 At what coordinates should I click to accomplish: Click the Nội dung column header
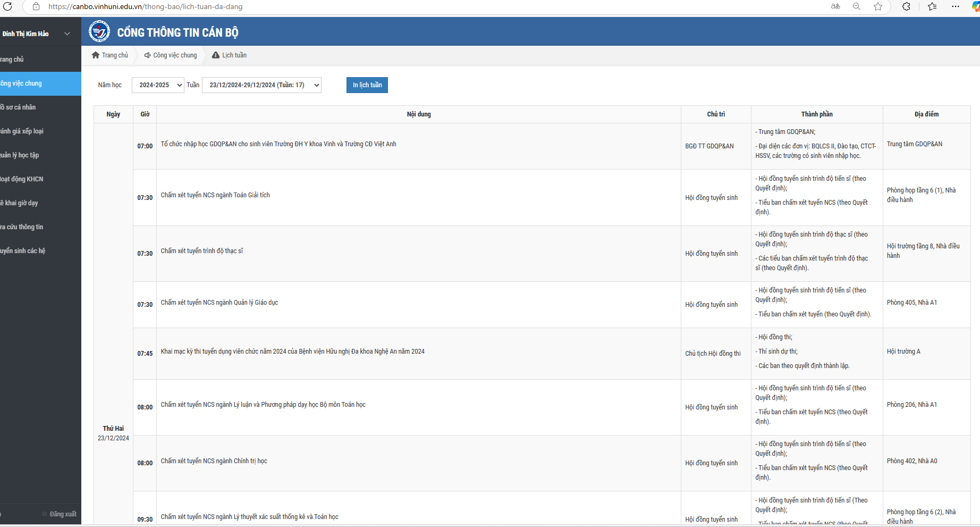tap(419, 114)
